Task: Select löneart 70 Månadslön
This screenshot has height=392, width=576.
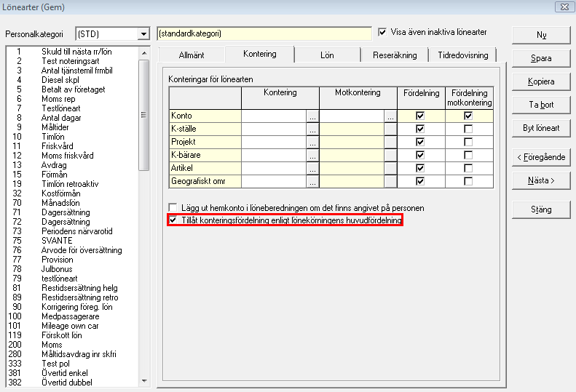Action: pyautogui.click(x=73, y=203)
